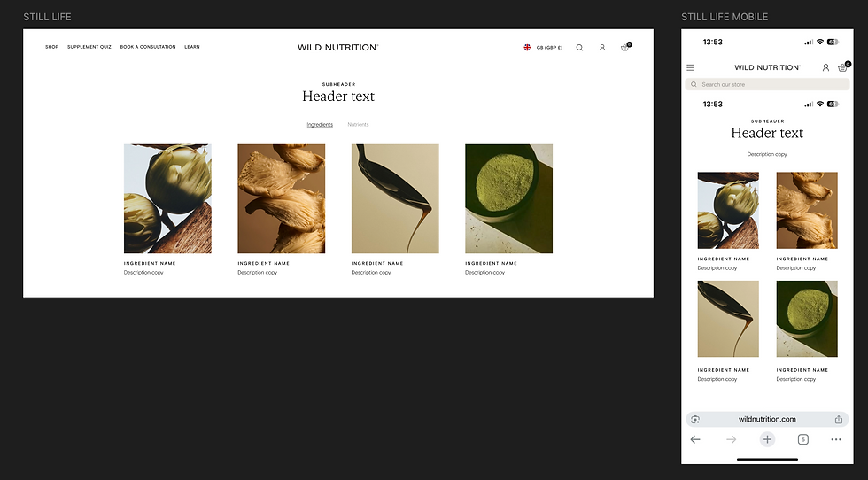Click INGREDIENT NAME under desktop green powder image
This screenshot has width=868, height=480.
pos(491,264)
